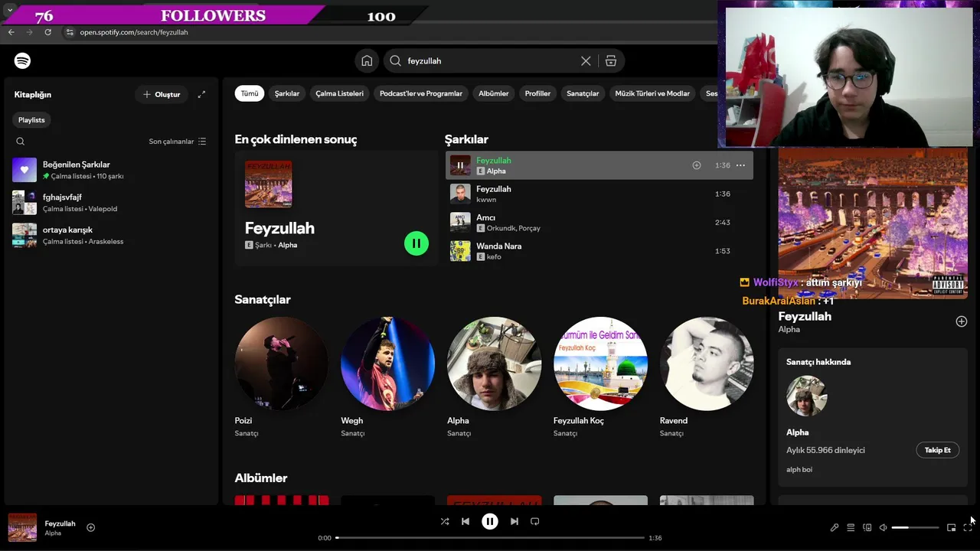Open Beğenilen Şarkılar playlist
This screenshot has width=980, height=551.
pos(111,170)
